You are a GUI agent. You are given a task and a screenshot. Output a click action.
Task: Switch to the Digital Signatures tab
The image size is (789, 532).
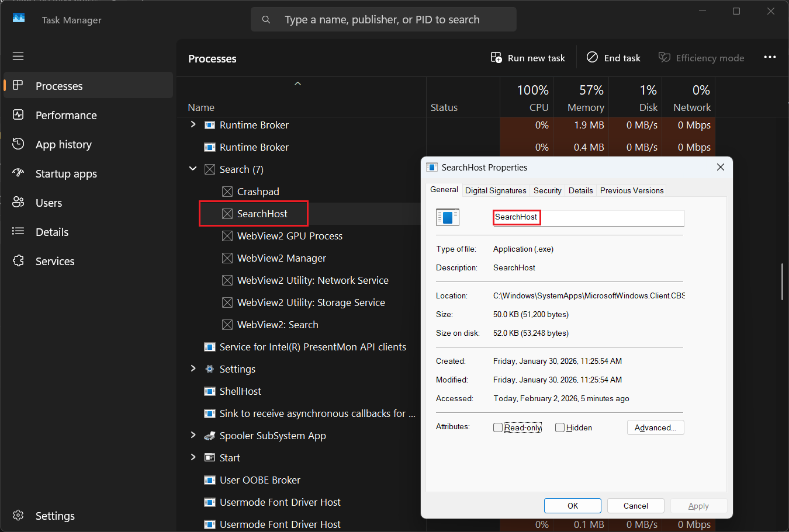pyautogui.click(x=496, y=190)
